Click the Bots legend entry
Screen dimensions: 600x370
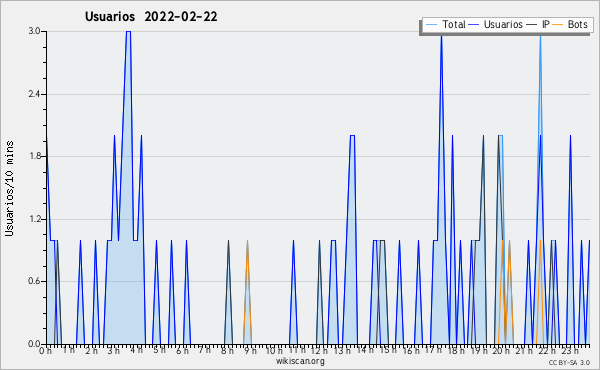click(x=570, y=24)
